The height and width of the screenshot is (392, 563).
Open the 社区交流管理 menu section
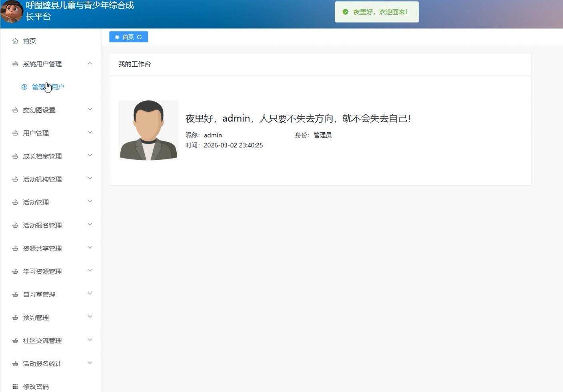coord(51,340)
